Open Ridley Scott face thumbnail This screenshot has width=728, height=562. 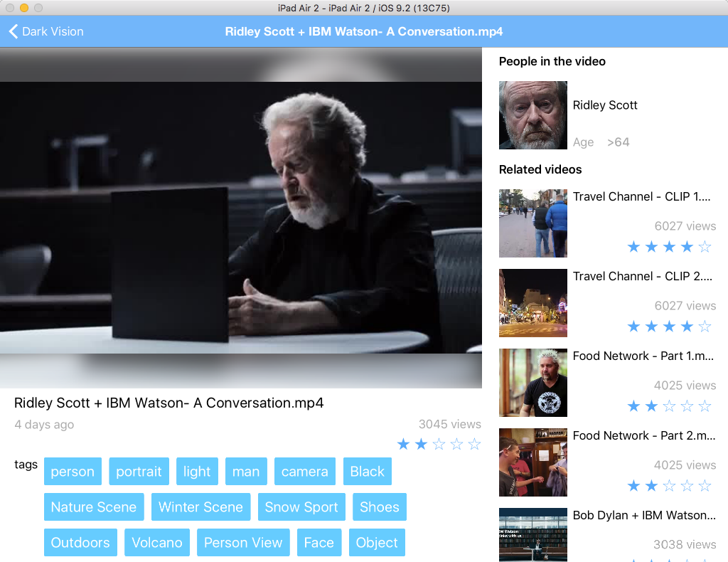pos(533,115)
